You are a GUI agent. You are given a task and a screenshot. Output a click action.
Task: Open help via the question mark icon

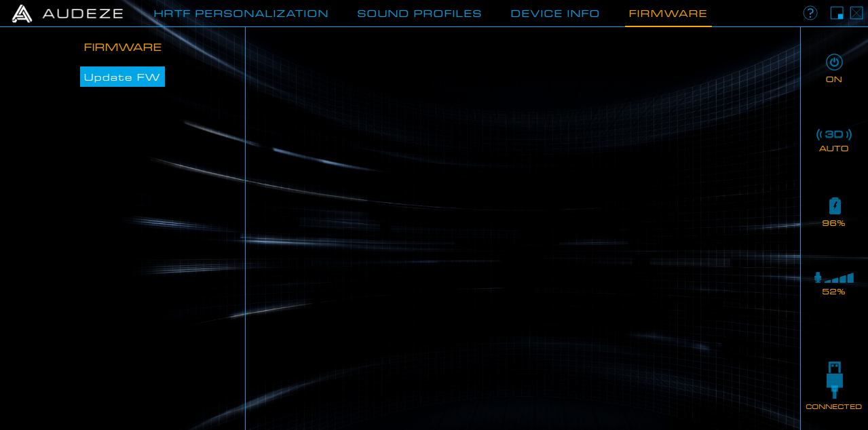(x=810, y=13)
